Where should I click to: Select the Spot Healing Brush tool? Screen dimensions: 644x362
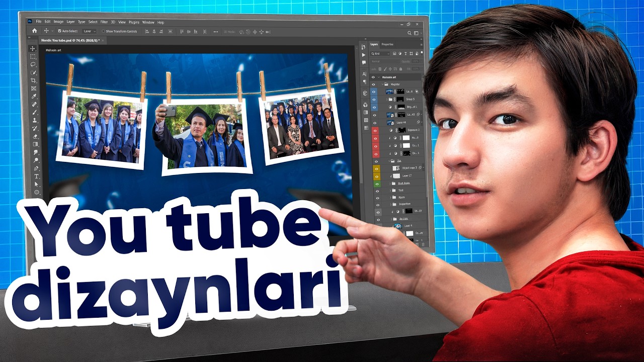(x=34, y=105)
